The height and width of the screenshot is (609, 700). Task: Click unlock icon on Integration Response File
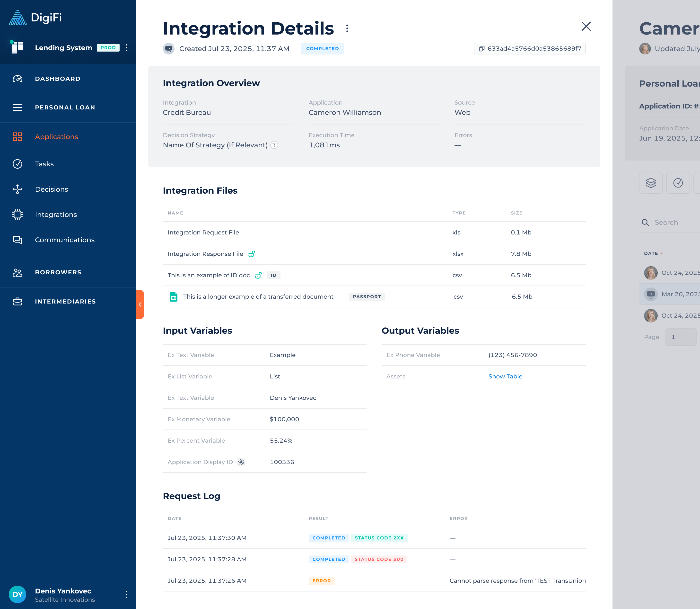click(x=252, y=254)
